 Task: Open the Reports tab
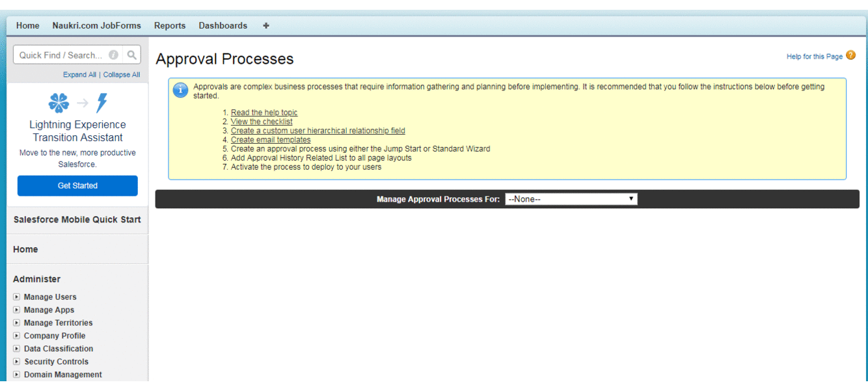click(x=170, y=26)
